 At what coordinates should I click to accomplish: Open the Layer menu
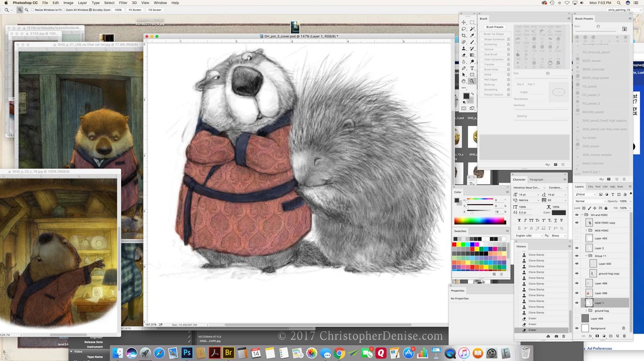(x=82, y=3)
